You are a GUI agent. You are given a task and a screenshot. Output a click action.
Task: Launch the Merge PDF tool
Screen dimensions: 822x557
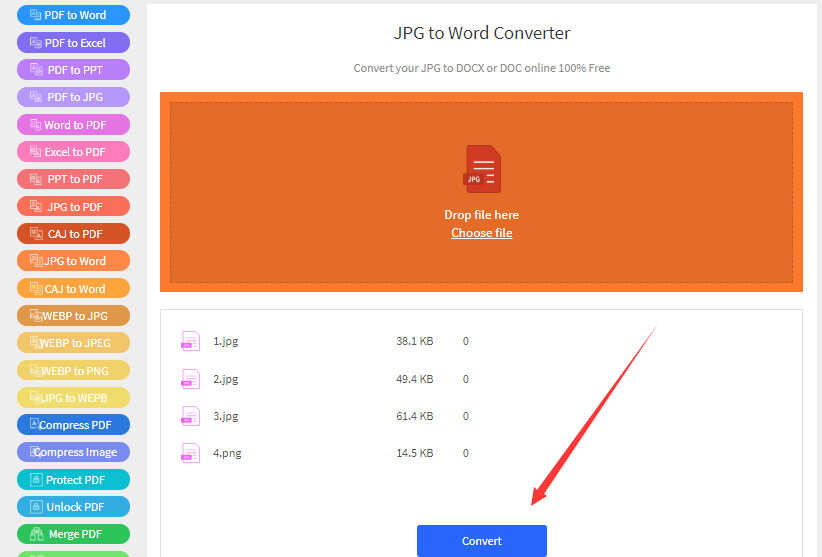click(x=73, y=534)
